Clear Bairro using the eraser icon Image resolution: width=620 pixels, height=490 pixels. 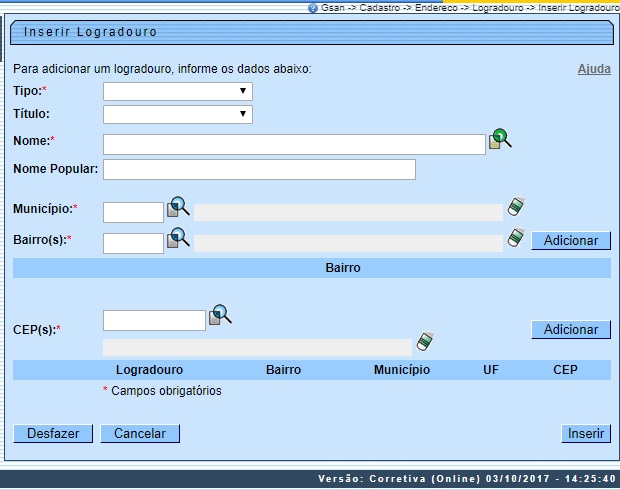(x=516, y=238)
